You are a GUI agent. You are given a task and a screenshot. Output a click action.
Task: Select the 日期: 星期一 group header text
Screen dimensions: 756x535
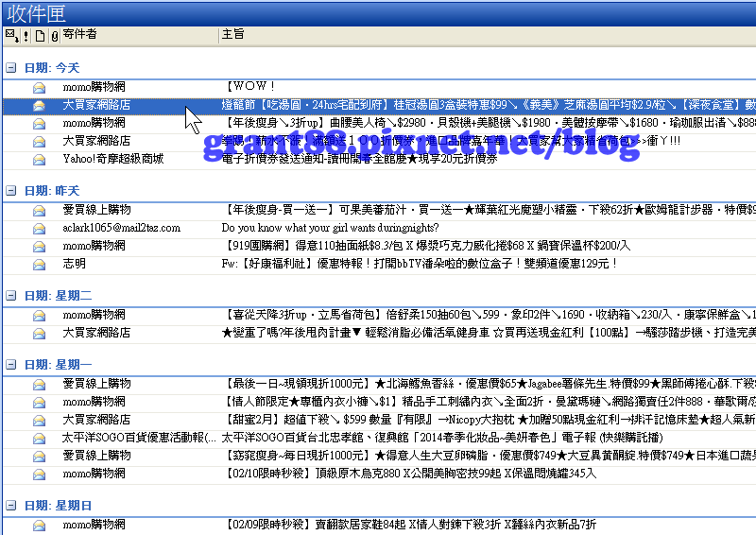point(58,365)
